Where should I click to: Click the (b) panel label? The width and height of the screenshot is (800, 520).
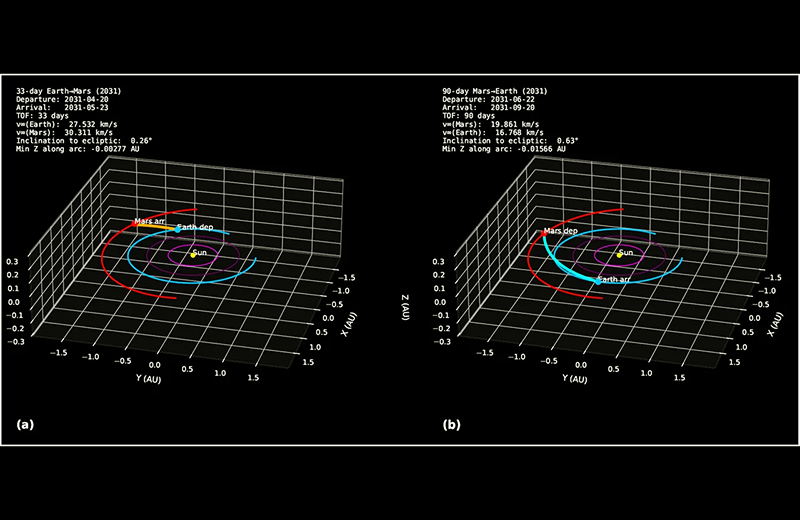coord(452,425)
